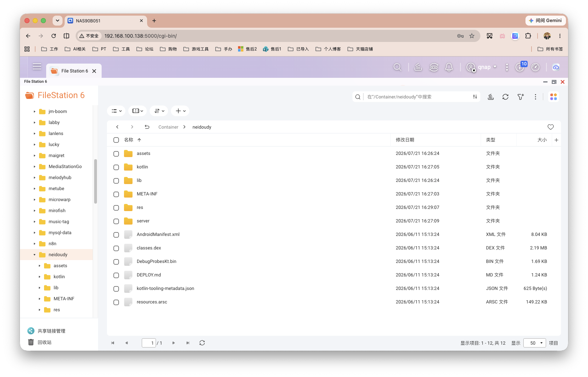Open the QTS main hamburger menu

(x=37, y=66)
